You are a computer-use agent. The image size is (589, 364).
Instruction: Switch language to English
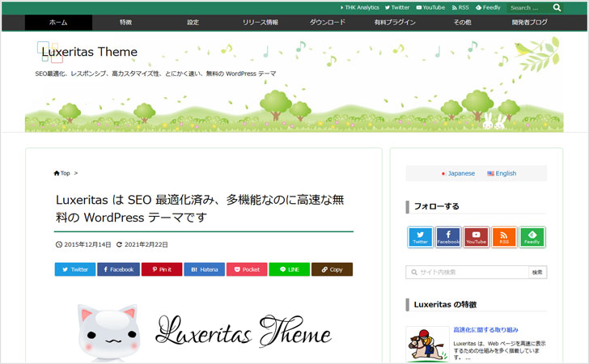pyautogui.click(x=502, y=174)
